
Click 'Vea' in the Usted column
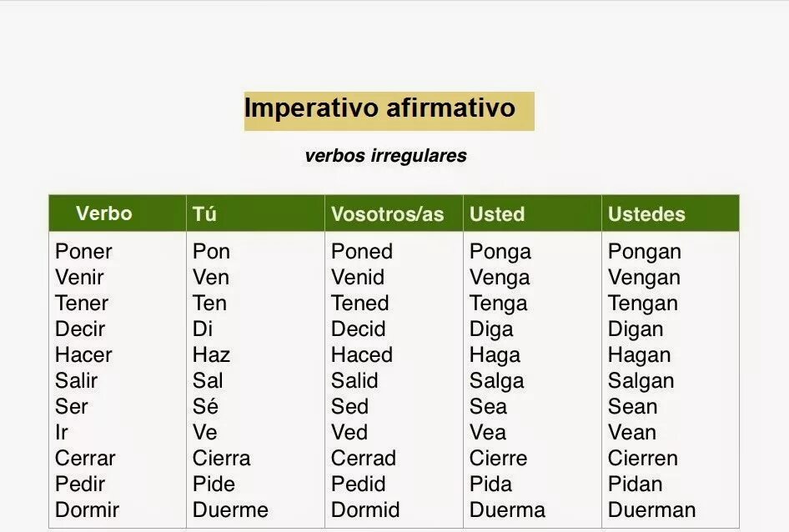click(487, 433)
